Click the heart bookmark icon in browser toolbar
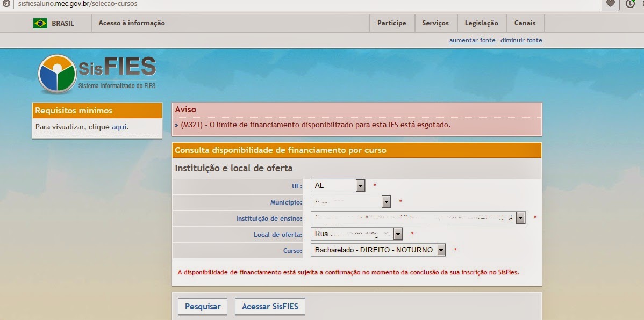The image size is (644, 320). click(x=611, y=4)
